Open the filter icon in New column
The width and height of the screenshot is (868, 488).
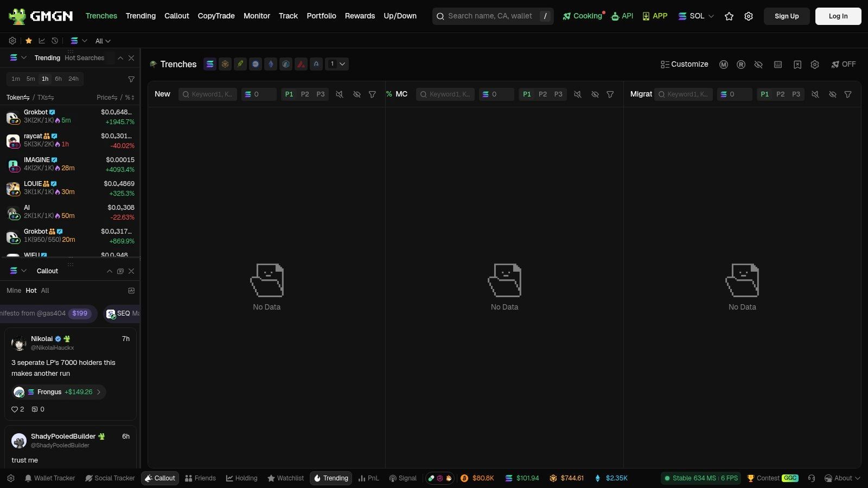372,94
